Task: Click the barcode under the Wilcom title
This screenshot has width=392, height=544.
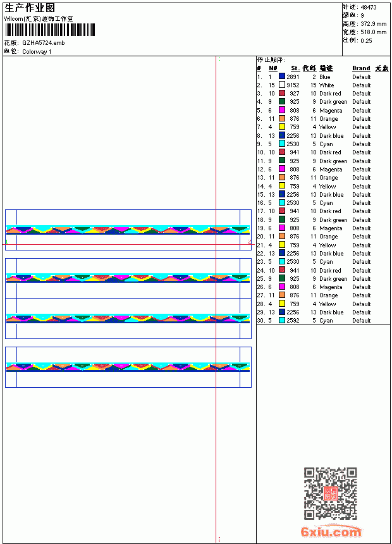Action: click(x=49, y=30)
